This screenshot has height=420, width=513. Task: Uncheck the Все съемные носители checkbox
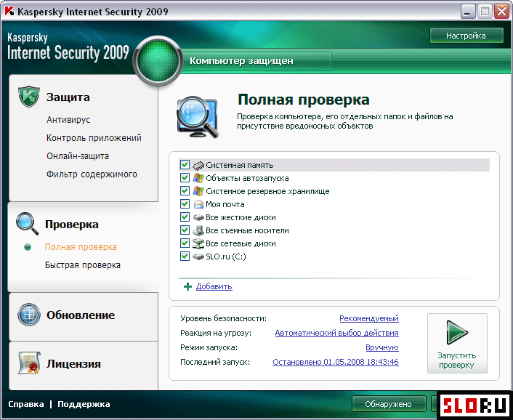[185, 230]
